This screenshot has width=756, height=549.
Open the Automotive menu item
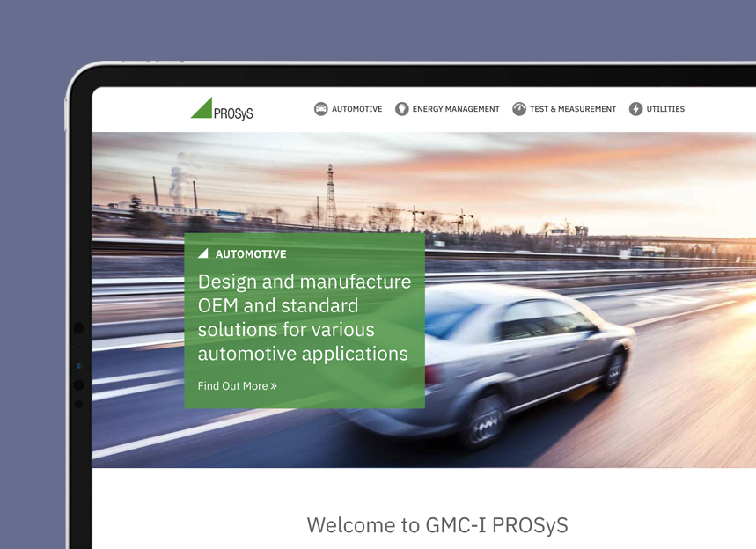[x=356, y=109]
